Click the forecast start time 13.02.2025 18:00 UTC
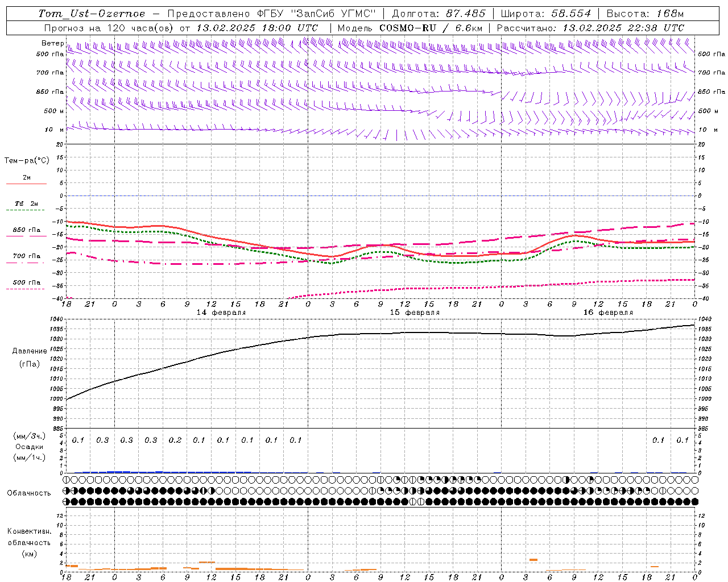Screen dimensions: 728x582 click(x=257, y=28)
